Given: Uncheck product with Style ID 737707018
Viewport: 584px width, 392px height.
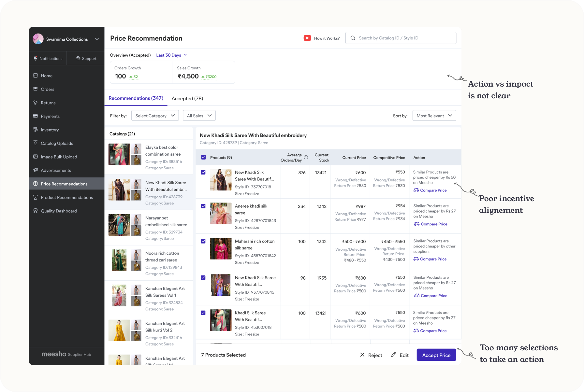Looking at the screenshot, I should tap(203, 172).
